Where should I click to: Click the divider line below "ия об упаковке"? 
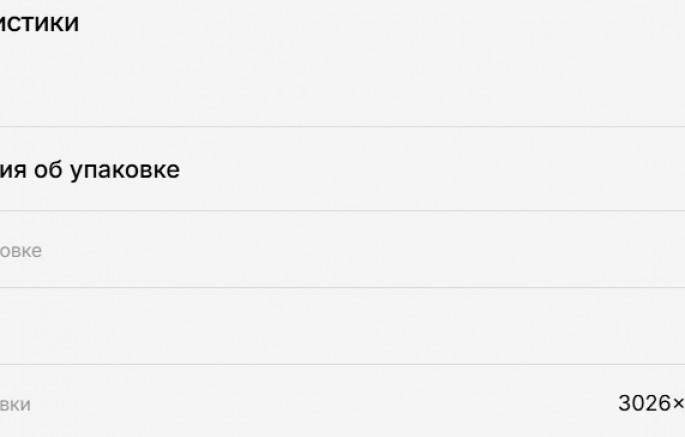342,210
